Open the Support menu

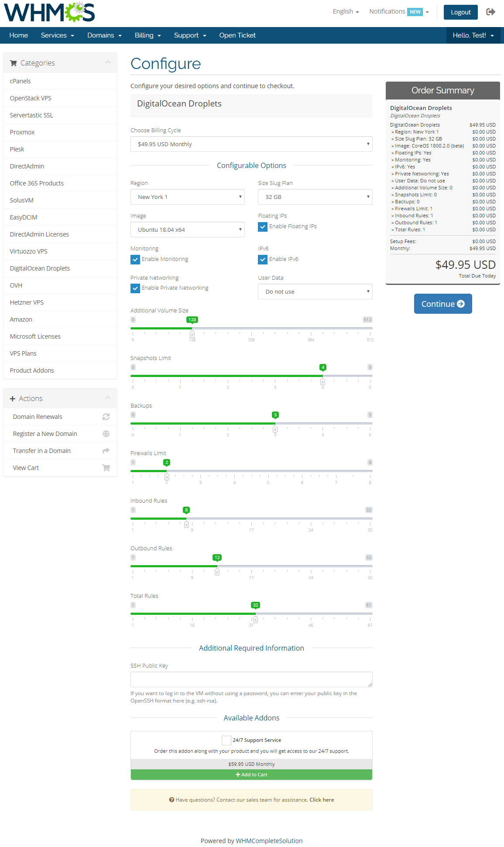point(190,35)
